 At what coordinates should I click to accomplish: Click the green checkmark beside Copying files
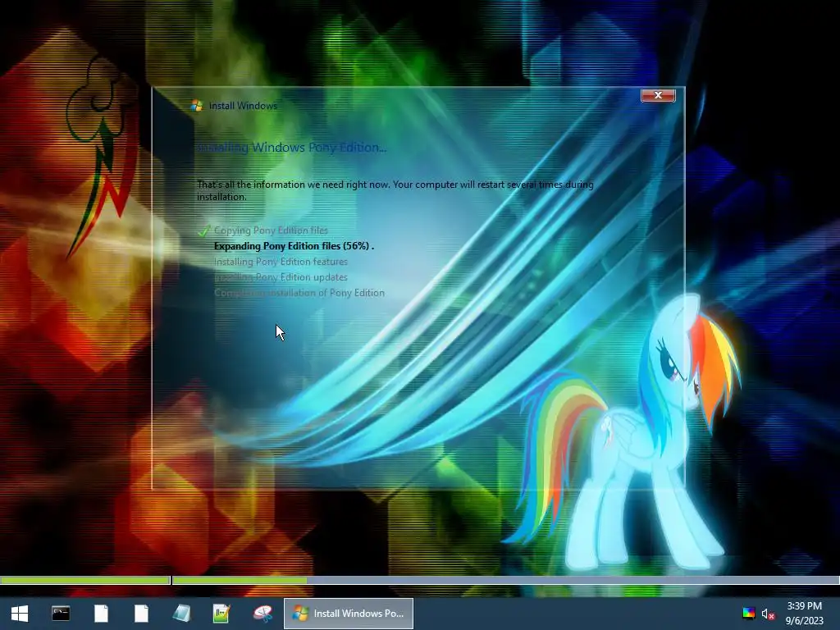pyautogui.click(x=203, y=231)
